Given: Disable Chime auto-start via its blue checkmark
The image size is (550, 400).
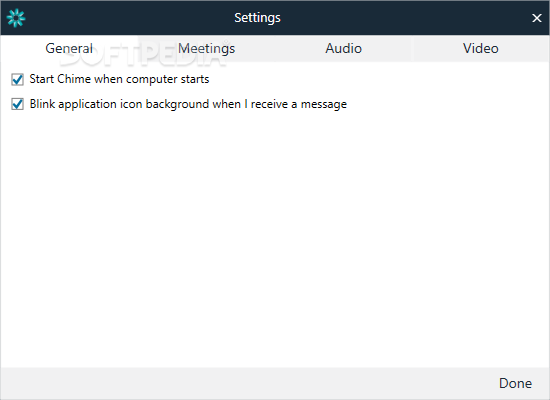Looking at the screenshot, I should [x=17, y=79].
